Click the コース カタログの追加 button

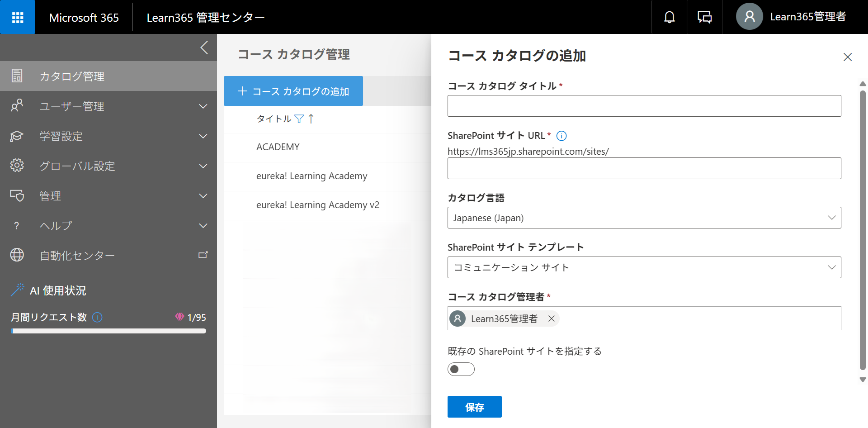[293, 91]
